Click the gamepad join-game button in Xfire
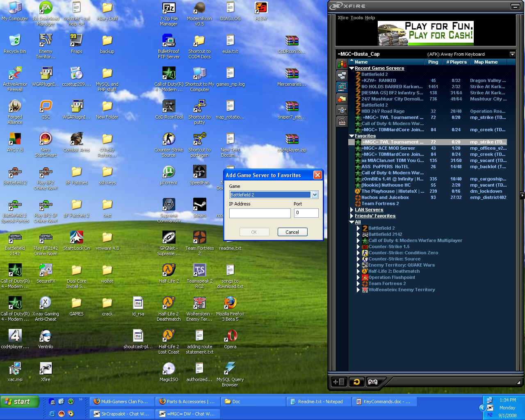The width and height of the screenshot is (525, 420). pyautogui.click(x=372, y=382)
